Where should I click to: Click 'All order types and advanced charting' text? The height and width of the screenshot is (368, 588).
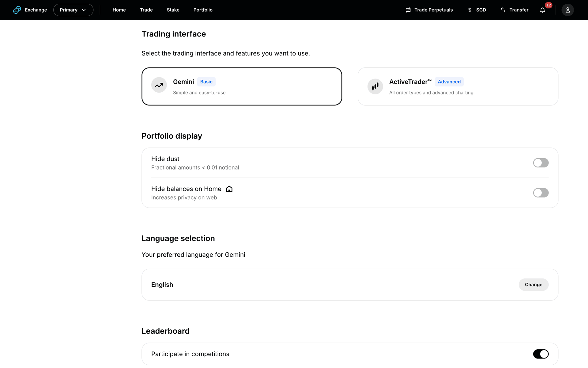click(x=431, y=93)
